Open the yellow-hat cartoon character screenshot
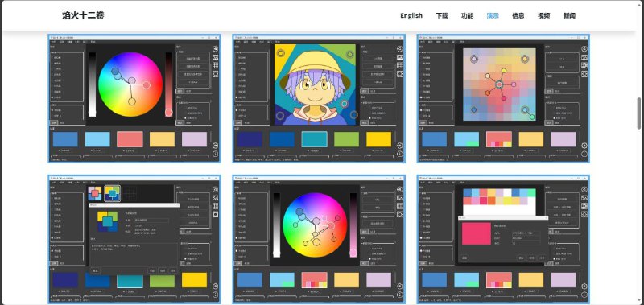Viewport: 644px width, 305px height. click(319, 98)
